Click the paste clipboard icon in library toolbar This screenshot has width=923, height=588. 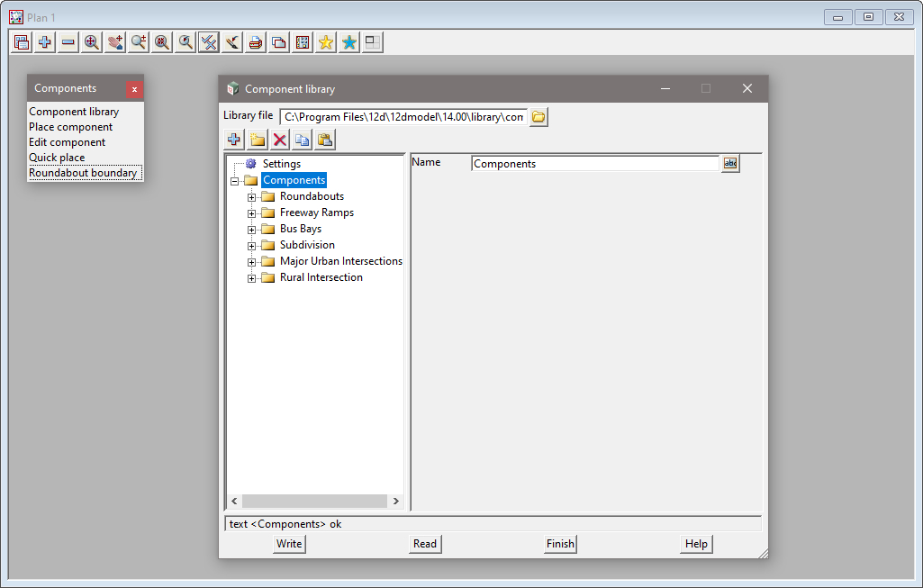pos(325,140)
